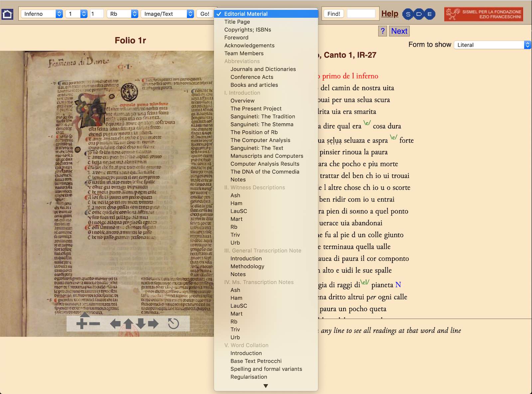This screenshot has height=394, width=532.
Task: Pan the folio image up
Action: (x=128, y=324)
